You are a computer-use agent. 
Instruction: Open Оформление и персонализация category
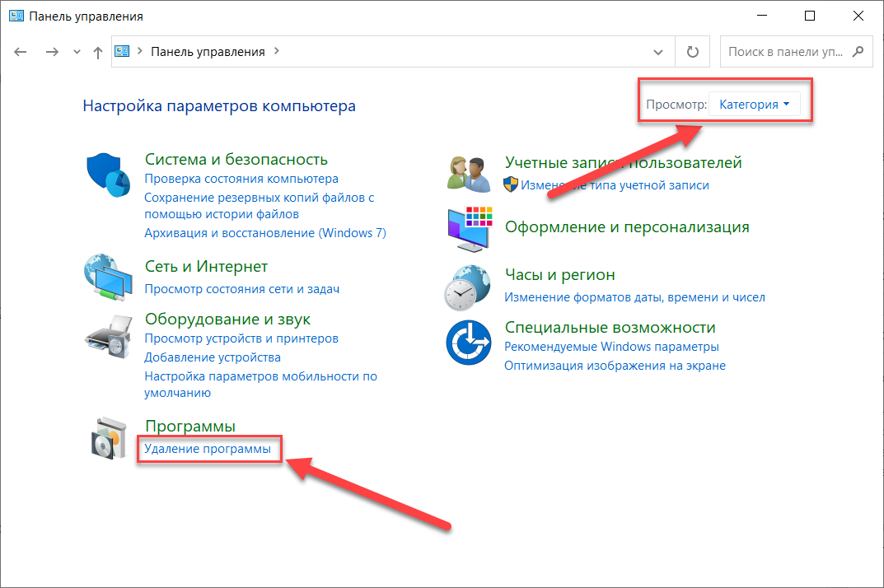click(628, 226)
